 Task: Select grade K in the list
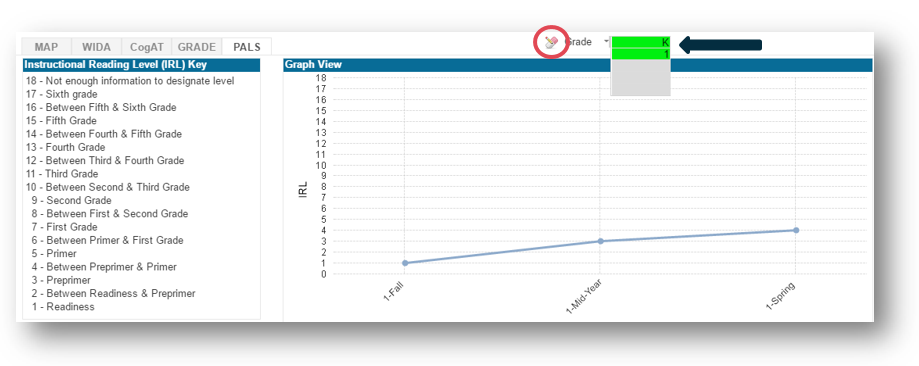click(641, 42)
